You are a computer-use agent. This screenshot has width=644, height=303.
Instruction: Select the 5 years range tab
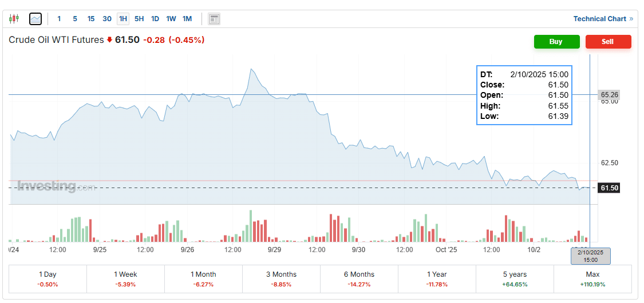coord(515,278)
